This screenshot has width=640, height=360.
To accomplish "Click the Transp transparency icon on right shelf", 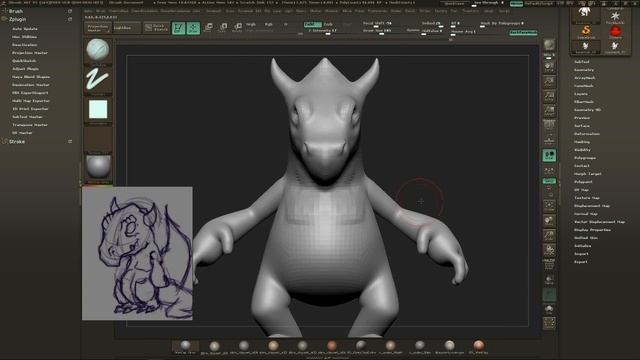I will [x=549, y=280].
